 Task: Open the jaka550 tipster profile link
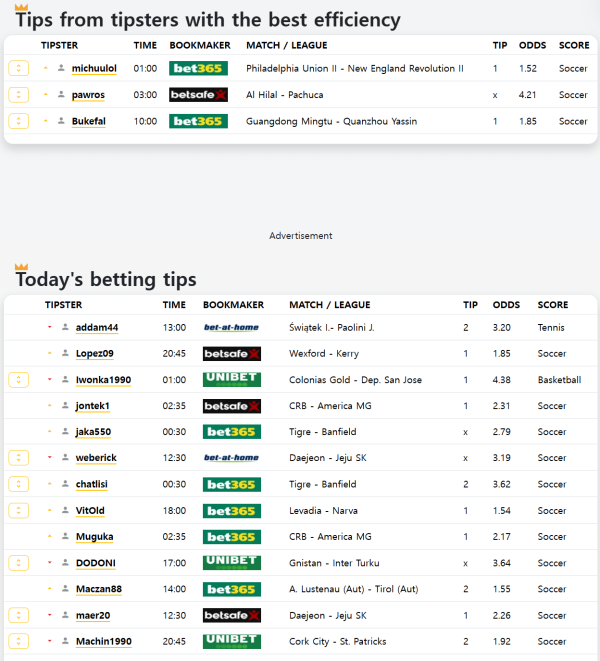[x=93, y=432]
